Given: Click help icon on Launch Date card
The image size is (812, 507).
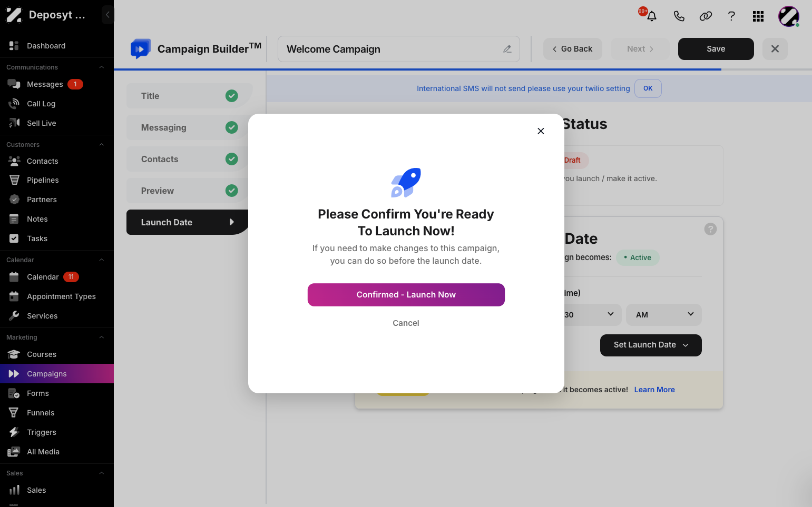Looking at the screenshot, I should click(x=710, y=229).
